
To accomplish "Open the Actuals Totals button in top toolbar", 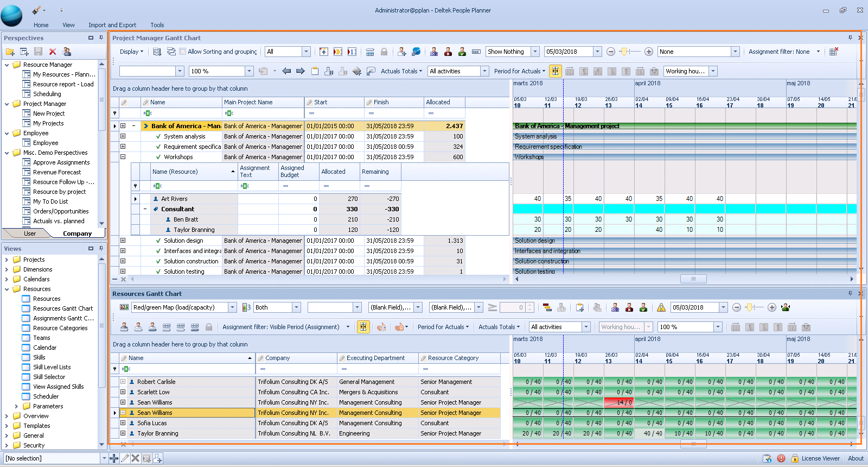I will coord(401,71).
